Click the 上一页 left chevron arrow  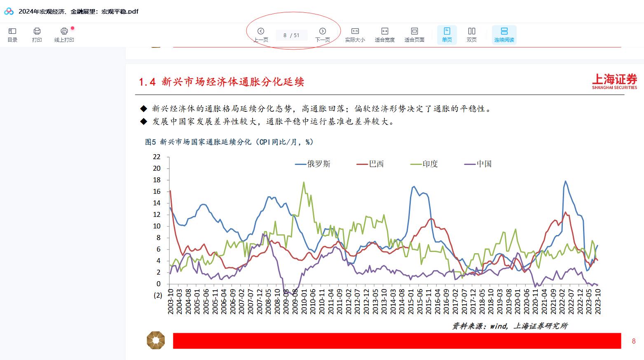260,31
